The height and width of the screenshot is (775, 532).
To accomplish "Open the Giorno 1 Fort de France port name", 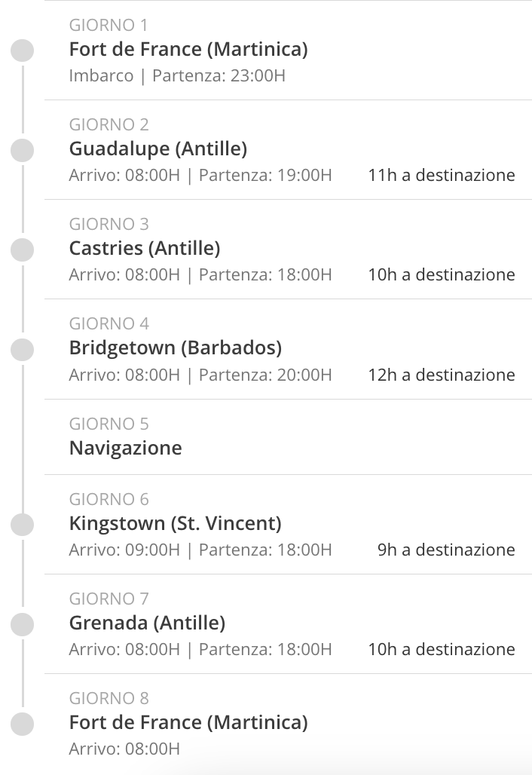I will pyautogui.click(x=188, y=50).
